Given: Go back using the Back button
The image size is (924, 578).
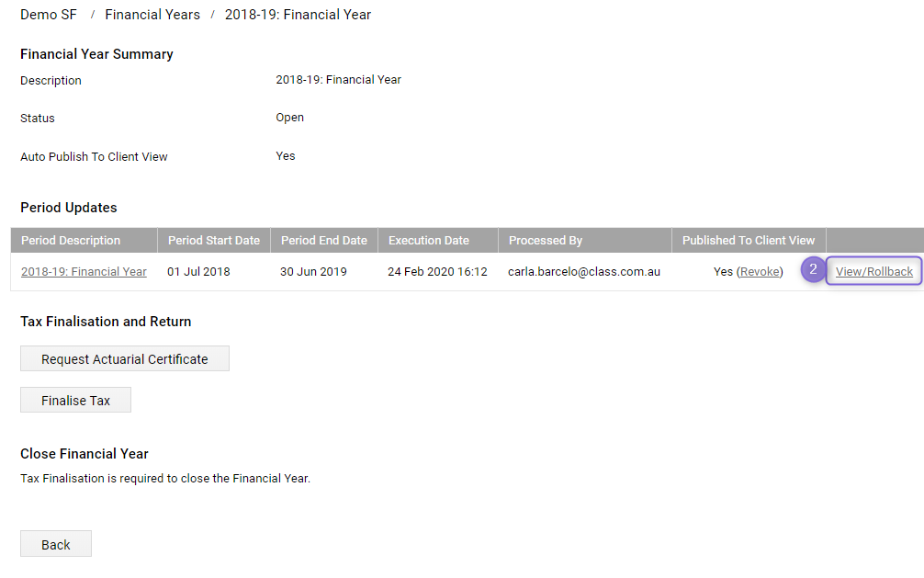Looking at the screenshot, I should (x=56, y=545).
